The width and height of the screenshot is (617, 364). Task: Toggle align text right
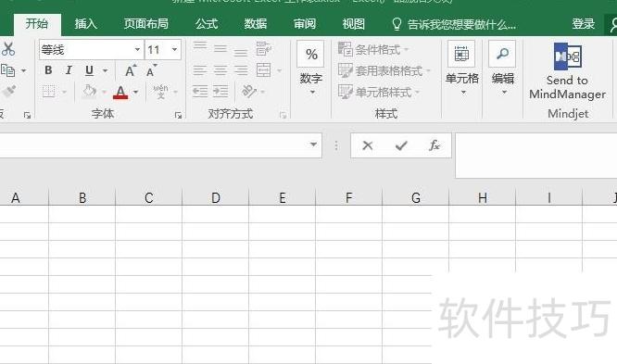coord(241,70)
